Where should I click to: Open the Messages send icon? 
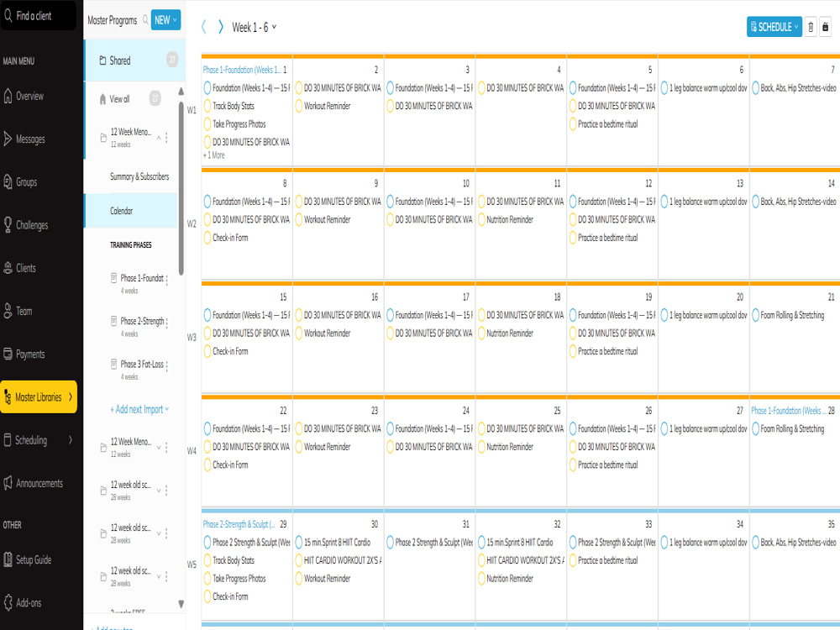[x=8, y=139]
